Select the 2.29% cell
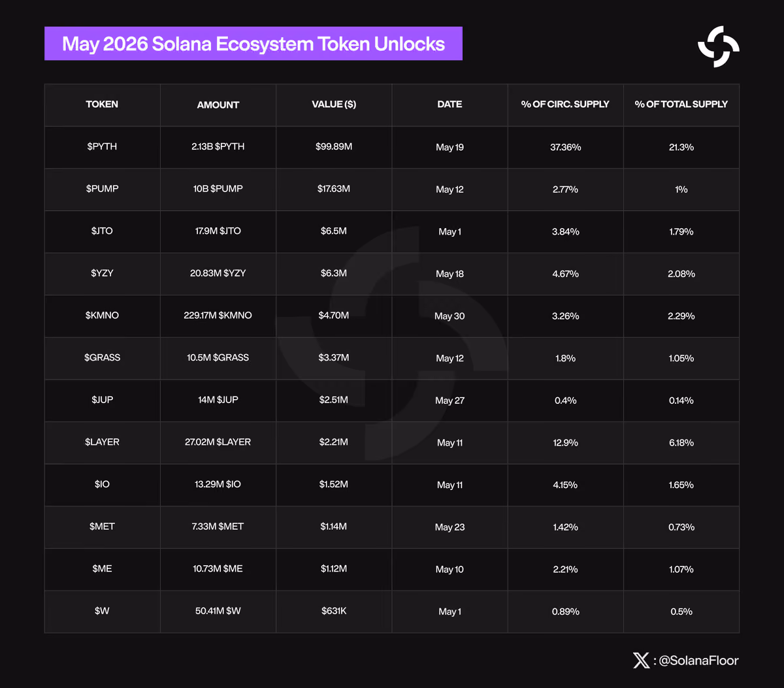Viewport: 784px width, 688px height. (x=681, y=316)
